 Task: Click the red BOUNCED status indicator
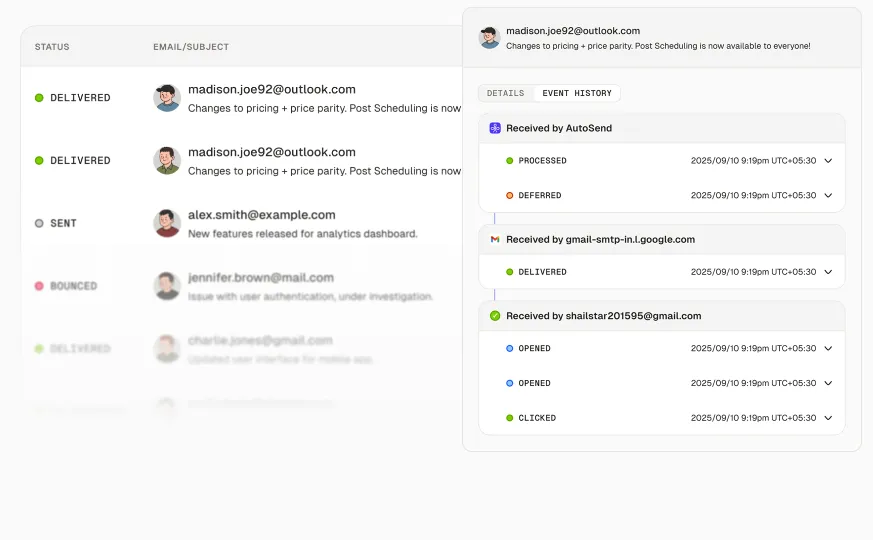pos(39,286)
